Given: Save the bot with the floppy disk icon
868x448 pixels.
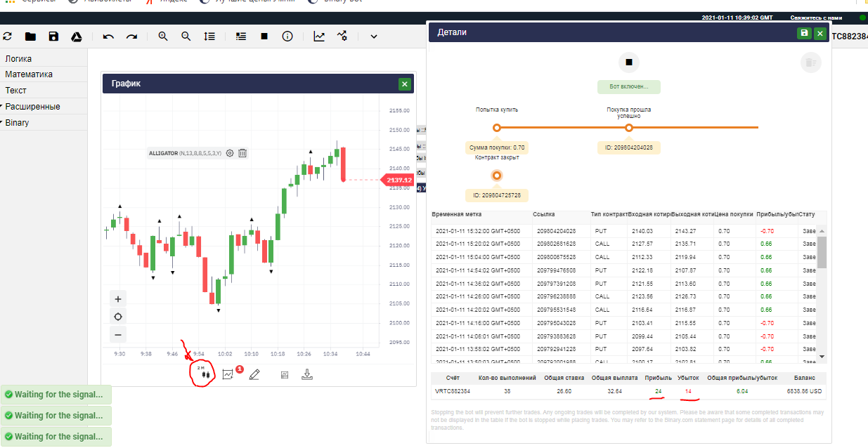Looking at the screenshot, I should click(53, 37).
